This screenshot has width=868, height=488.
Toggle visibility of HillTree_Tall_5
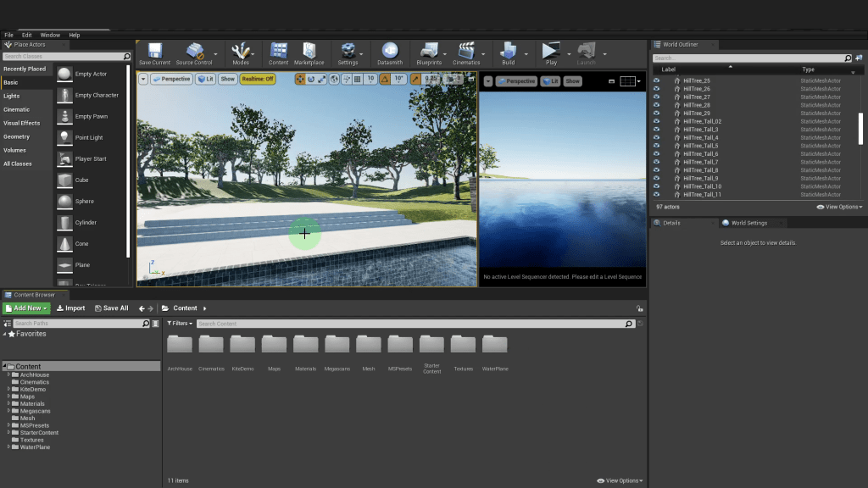(656, 146)
